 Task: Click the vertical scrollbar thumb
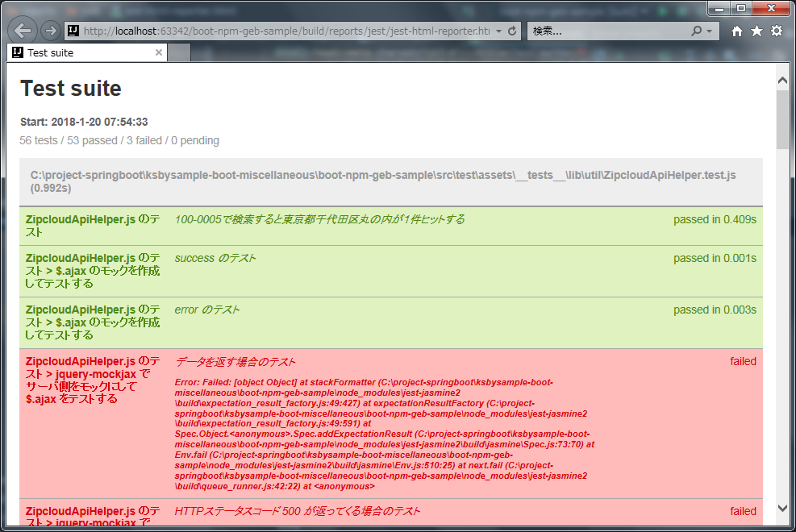point(782,119)
